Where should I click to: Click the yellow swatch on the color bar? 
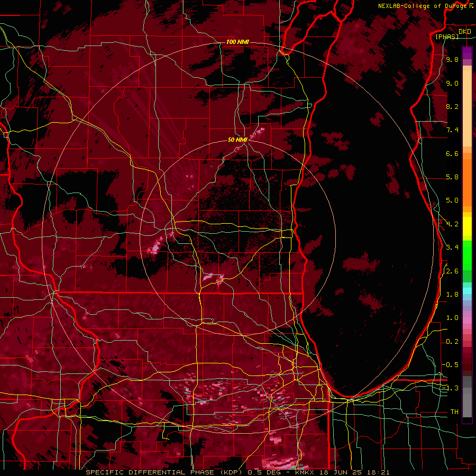pos(467,226)
